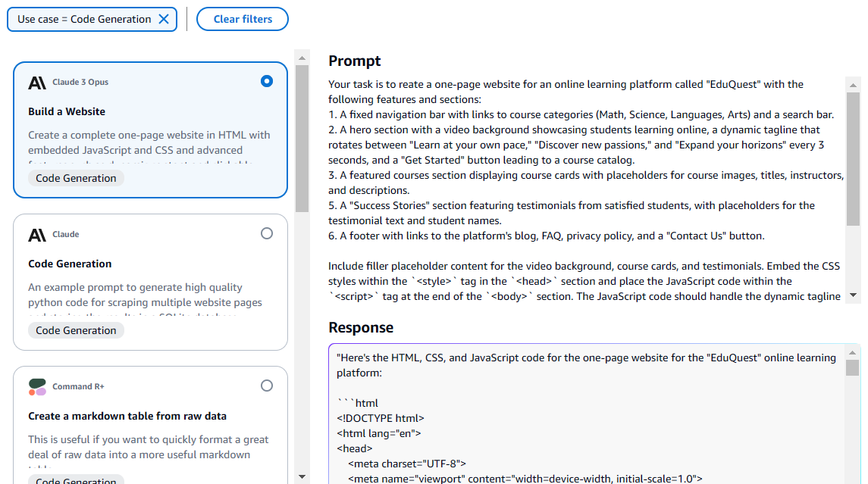The width and height of the screenshot is (868, 484).
Task: Click the Prompt box scroll down arrow
Action: pyautogui.click(x=853, y=295)
